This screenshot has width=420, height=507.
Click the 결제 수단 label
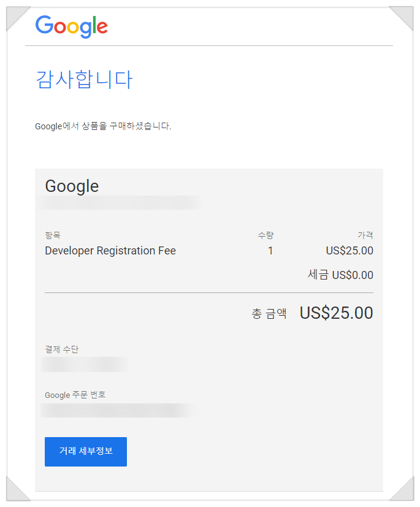(x=61, y=349)
